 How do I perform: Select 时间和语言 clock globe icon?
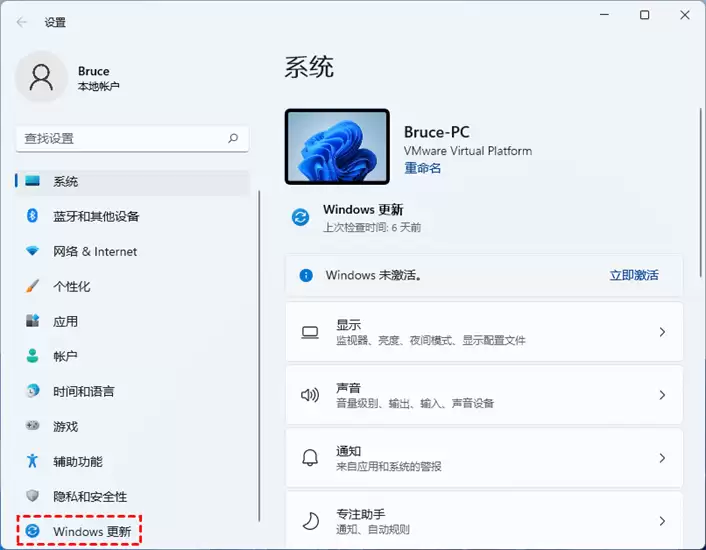point(32,391)
